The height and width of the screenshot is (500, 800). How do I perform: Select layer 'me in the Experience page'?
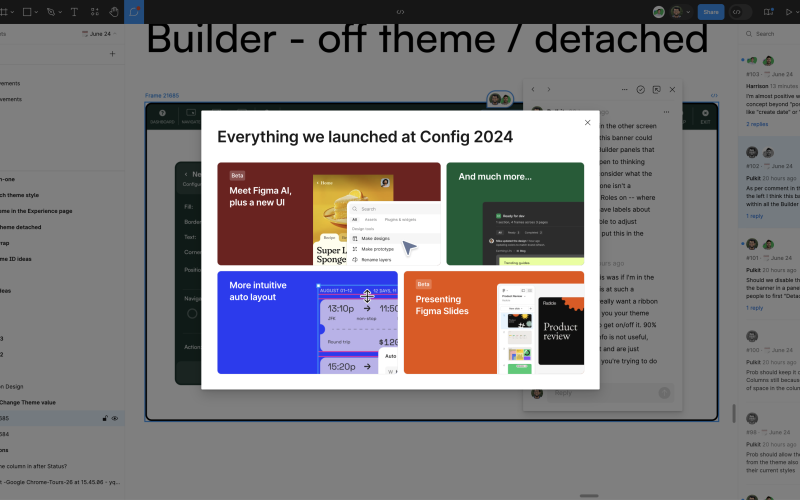pos(36,211)
